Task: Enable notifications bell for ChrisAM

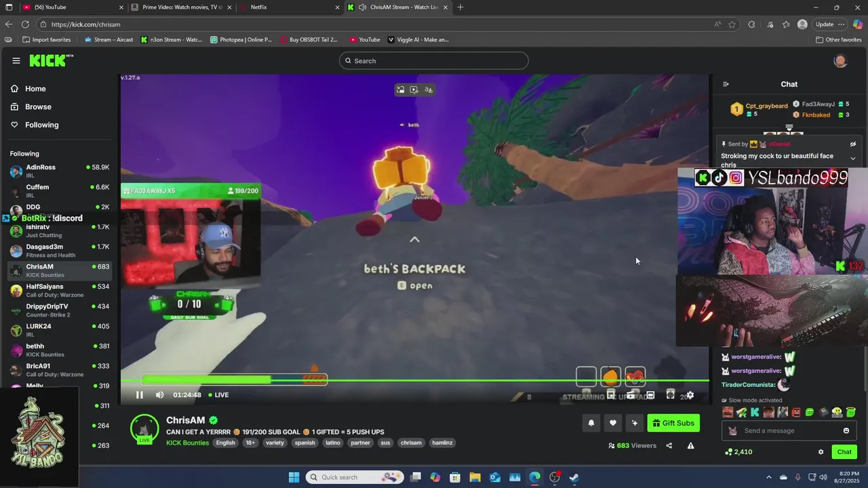Action: tap(591, 423)
